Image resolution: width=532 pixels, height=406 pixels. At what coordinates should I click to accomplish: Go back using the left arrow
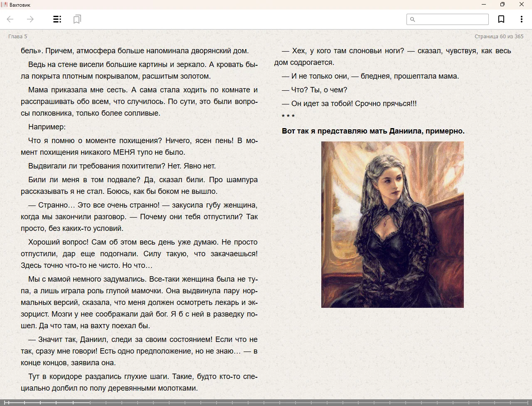[10, 19]
